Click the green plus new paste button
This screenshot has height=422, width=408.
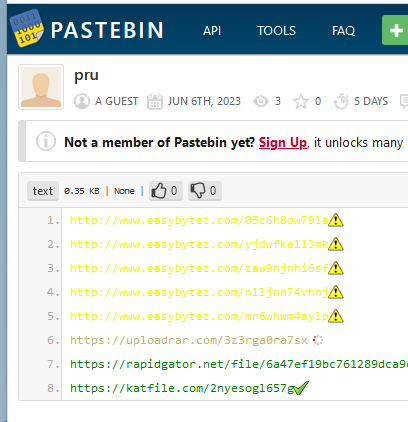(x=395, y=30)
